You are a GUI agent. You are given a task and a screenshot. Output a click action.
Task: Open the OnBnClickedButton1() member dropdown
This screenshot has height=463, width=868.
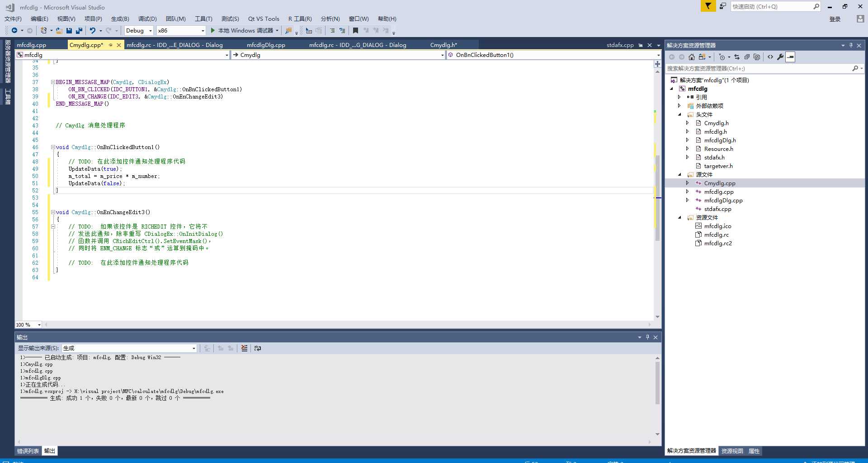point(554,55)
